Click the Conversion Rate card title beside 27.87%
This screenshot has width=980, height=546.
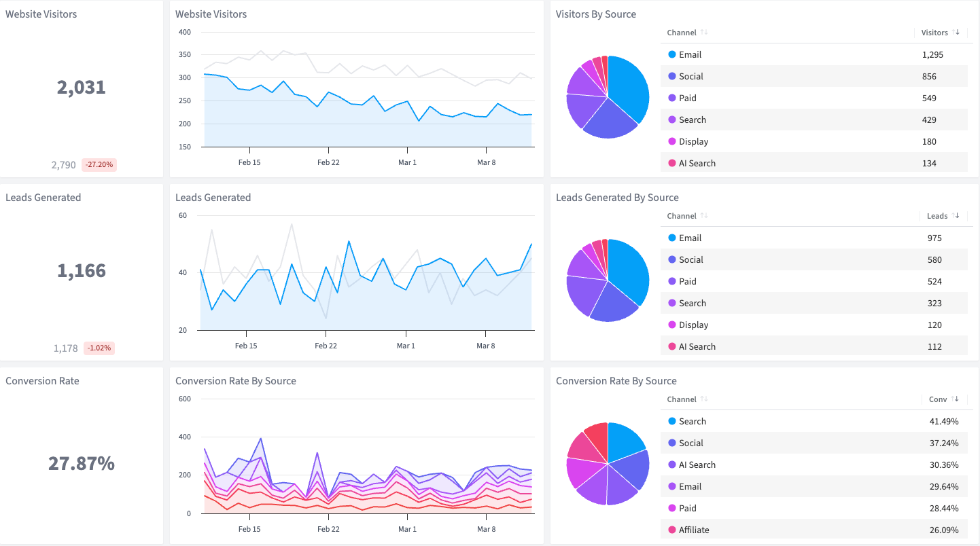click(42, 381)
